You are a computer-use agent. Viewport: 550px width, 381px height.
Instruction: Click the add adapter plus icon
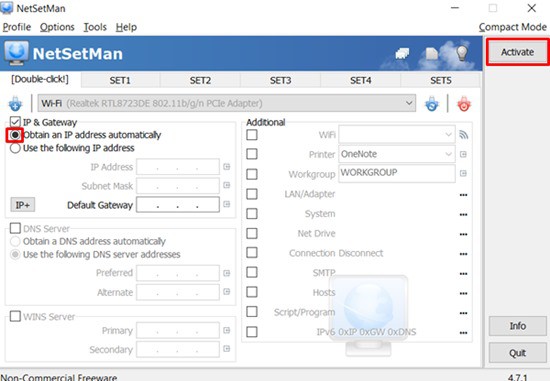pos(15,103)
